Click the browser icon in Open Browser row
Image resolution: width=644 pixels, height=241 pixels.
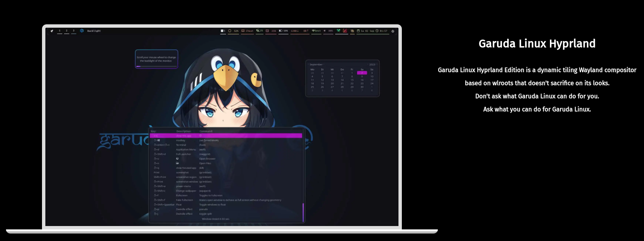pos(177,159)
